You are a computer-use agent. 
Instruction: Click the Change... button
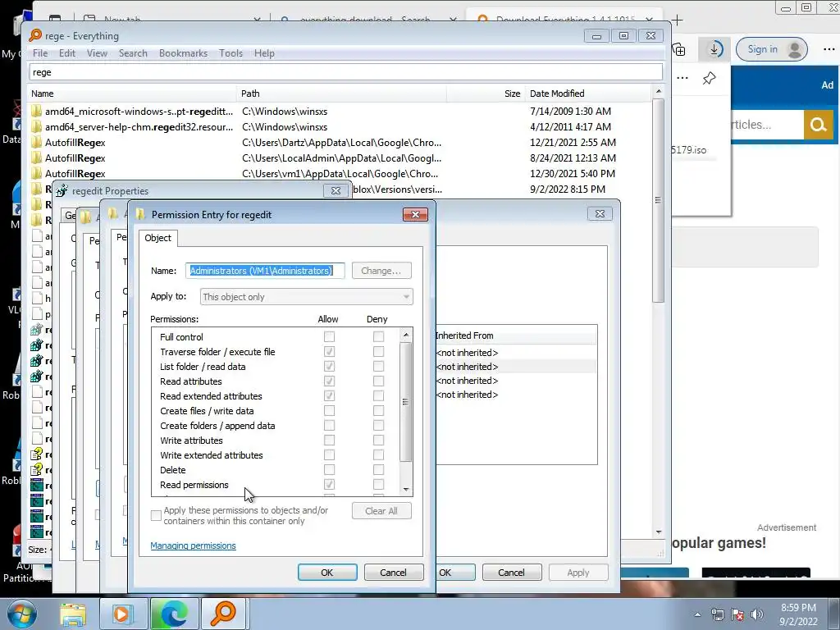(381, 271)
